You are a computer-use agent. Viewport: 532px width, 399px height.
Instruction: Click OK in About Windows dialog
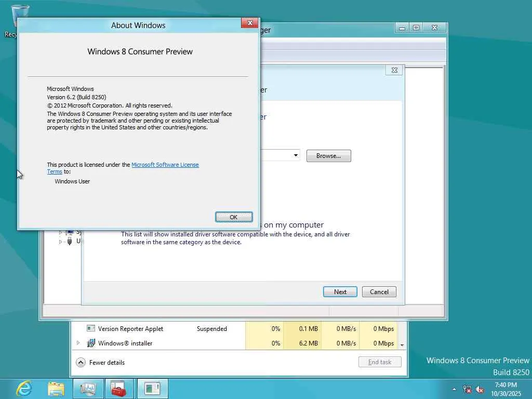(234, 217)
